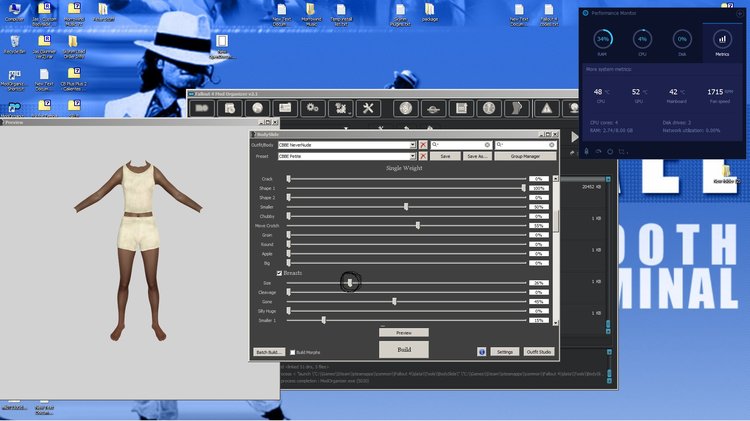Image resolution: width=750 pixels, height=421 pixels.
Task: Open wrench and screwdriver settings in Mod Organizer
Action: pos(368,109)
